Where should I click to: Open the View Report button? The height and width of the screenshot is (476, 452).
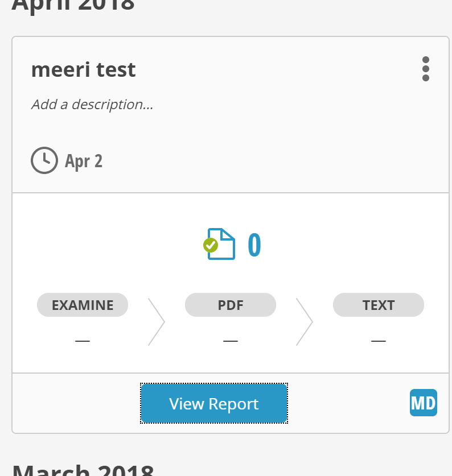214,403
